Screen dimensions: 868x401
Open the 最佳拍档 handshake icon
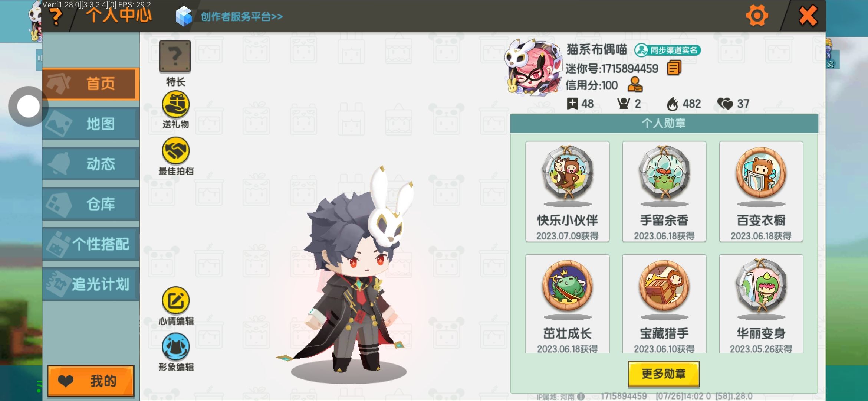176,150
